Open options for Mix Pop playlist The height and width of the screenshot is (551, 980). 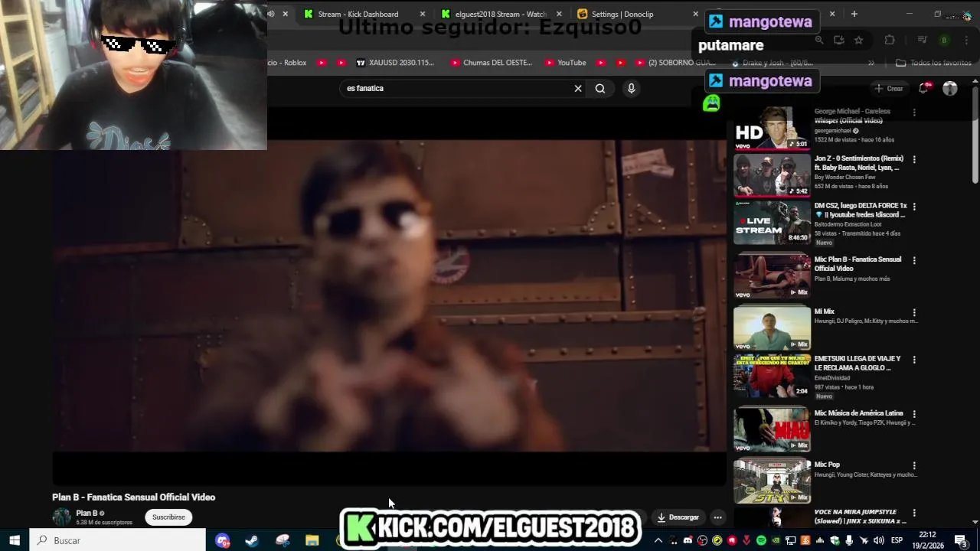click(914, 465)
